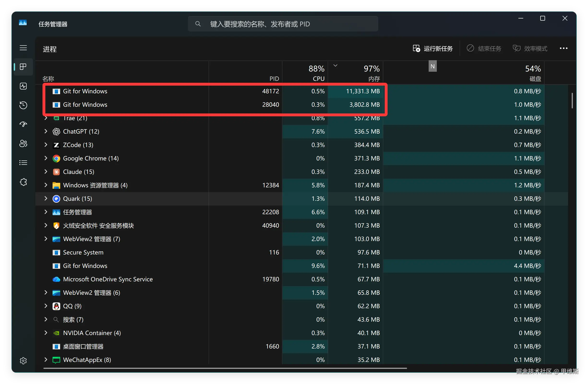
Task: Select the 火绒安全软件 shield icon
Action: 56,226
